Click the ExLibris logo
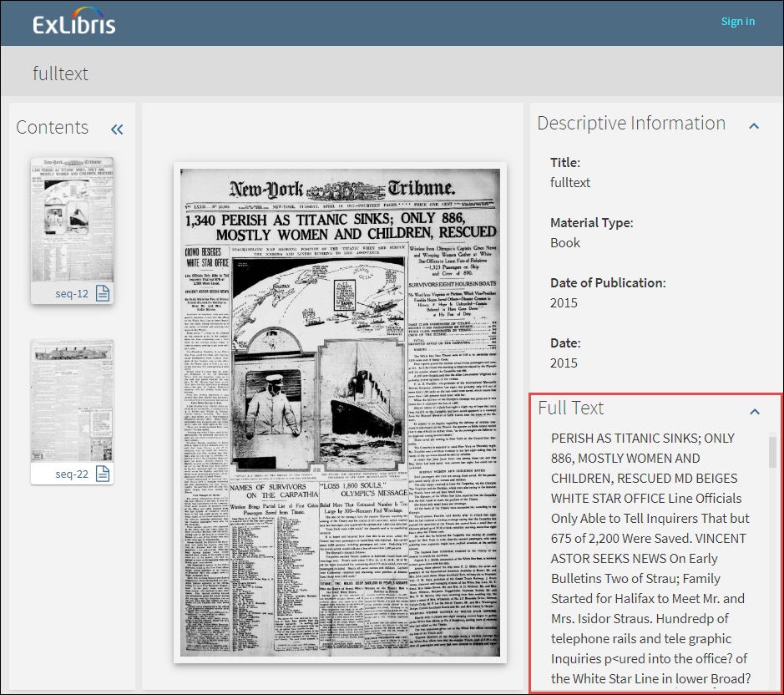The height and width of the screenshot is (695, 784). 74,22
